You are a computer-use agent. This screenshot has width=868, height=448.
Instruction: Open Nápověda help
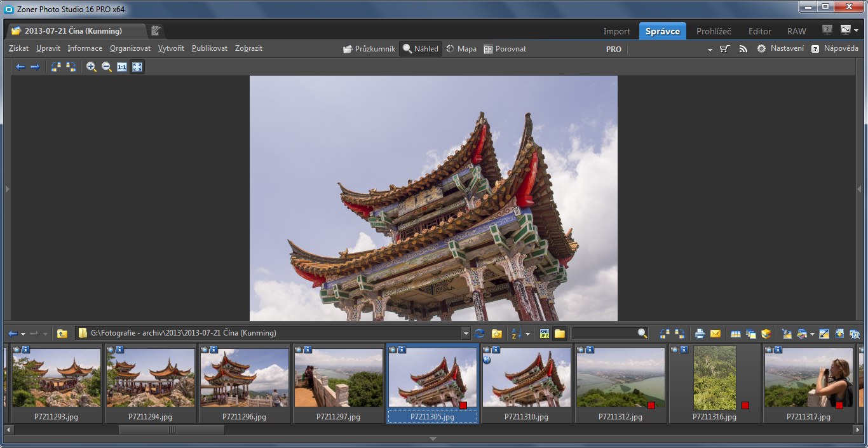tap(834, 49)
